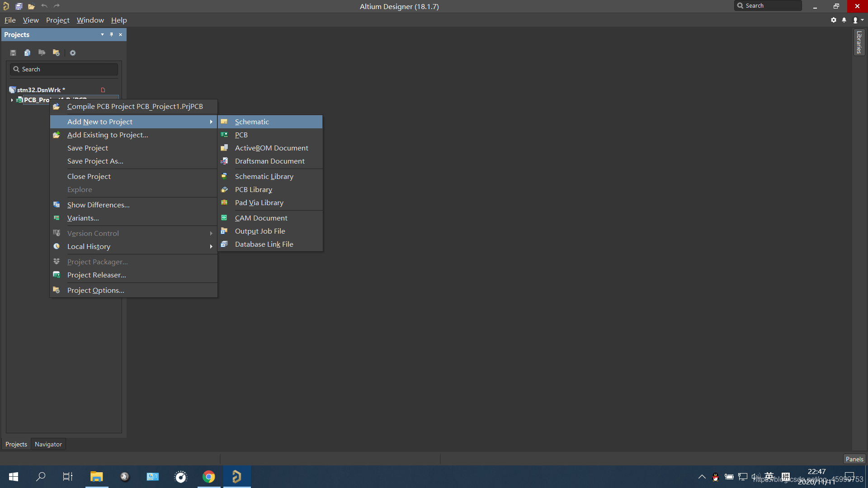Click the Draftsman Document icon
Viewport: 868px width, 488px height.
(x=224, y=161)
